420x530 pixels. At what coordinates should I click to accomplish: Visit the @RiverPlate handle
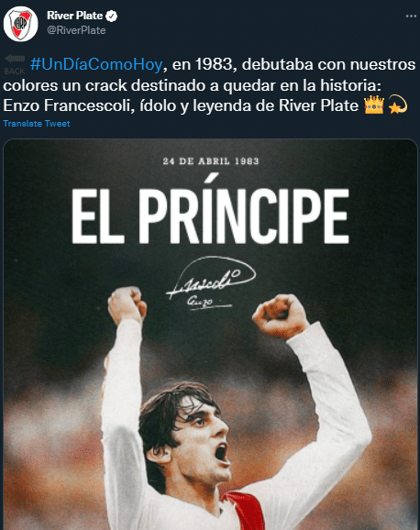76,30
